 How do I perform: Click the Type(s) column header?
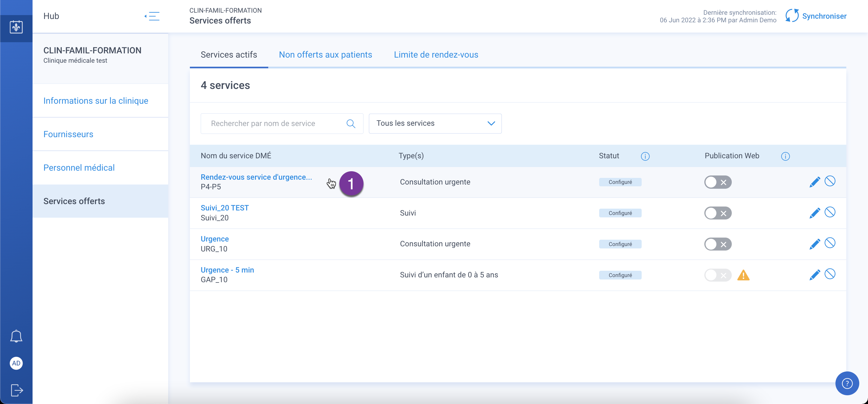point(411,156)
